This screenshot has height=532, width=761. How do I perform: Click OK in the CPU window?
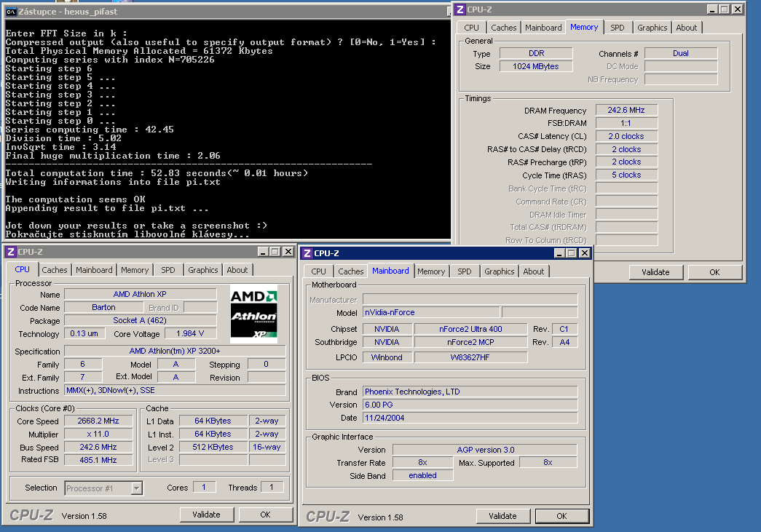click(266, 515)
